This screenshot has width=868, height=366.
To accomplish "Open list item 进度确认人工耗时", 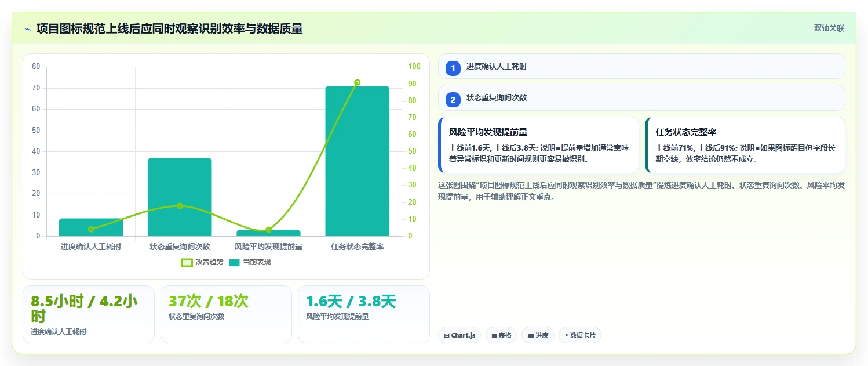I will (x=641, y=66).
